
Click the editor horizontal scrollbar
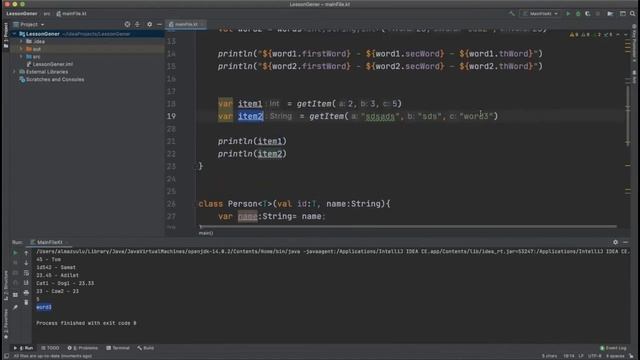tap(408, 227)
